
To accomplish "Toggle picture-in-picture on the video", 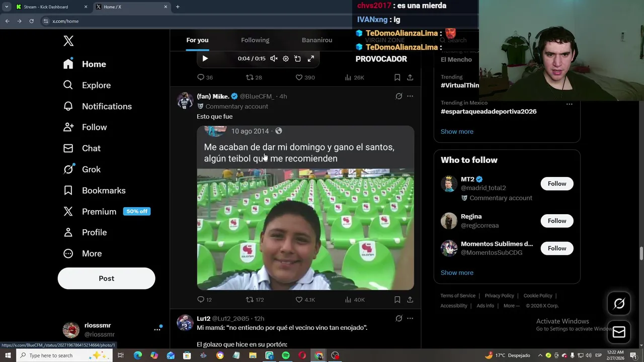I will click(x=298, y=58).
